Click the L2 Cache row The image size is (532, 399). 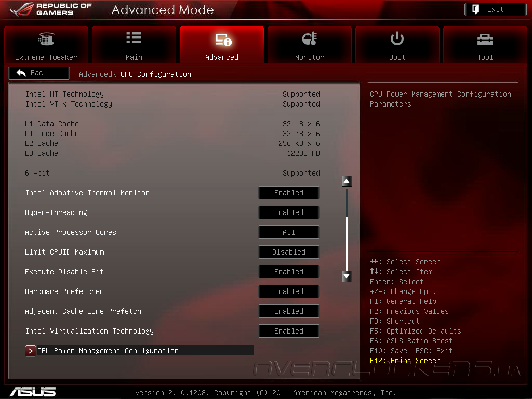click(172, 143)
